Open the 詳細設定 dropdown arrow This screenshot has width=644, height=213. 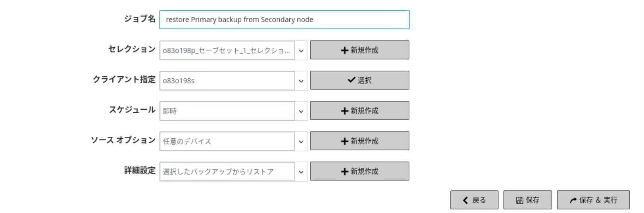tap(301, 172)
